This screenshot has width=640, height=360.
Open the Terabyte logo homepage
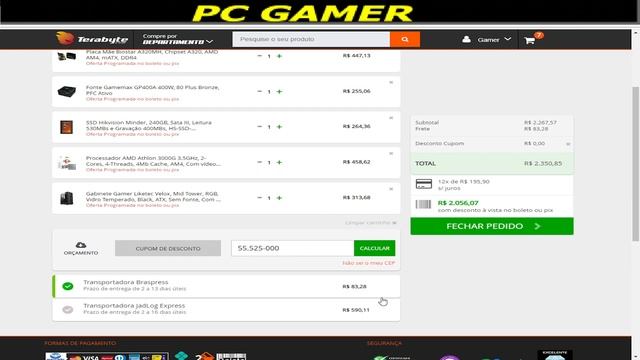click(x=92, y=39)
